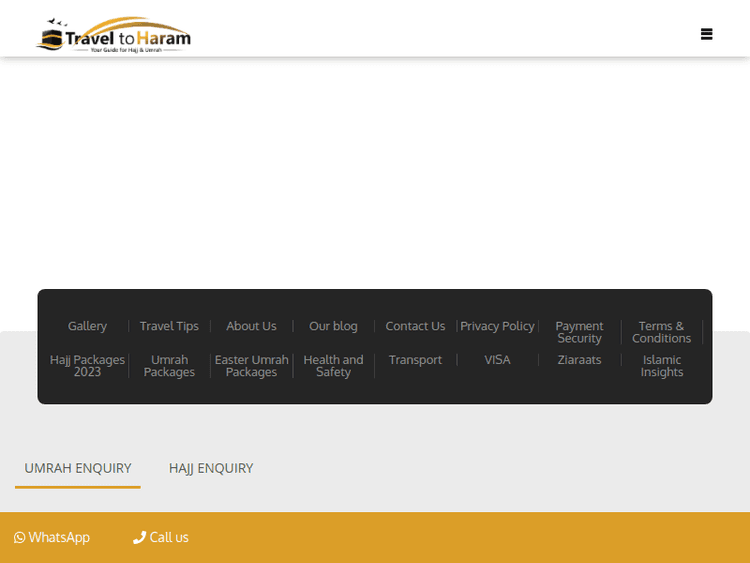Navigate to the Contact Us page
The height and width of the screenshot is (563, 750).
click(x=415, y=326)
